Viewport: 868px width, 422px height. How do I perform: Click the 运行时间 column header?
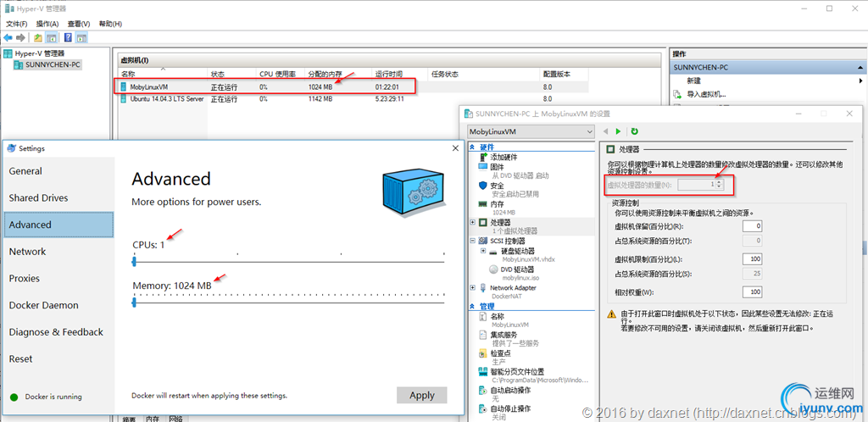pos(400,74)
